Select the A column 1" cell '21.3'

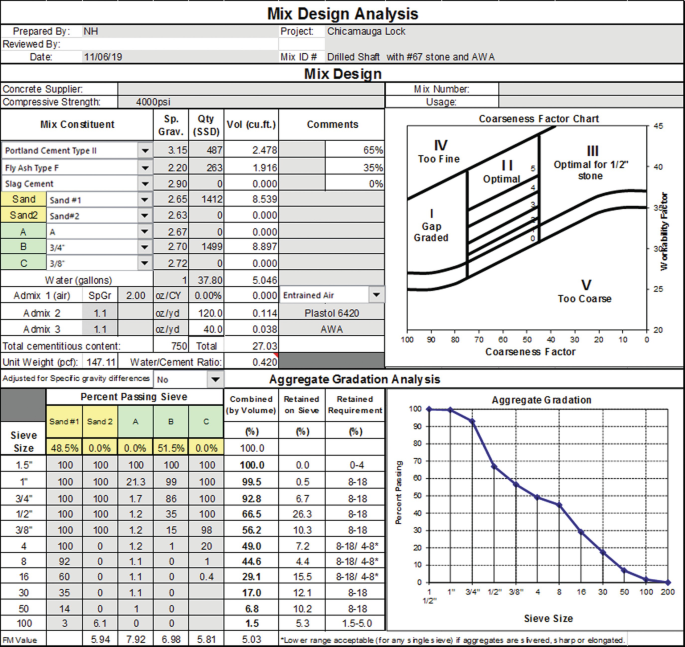[135, 482]
